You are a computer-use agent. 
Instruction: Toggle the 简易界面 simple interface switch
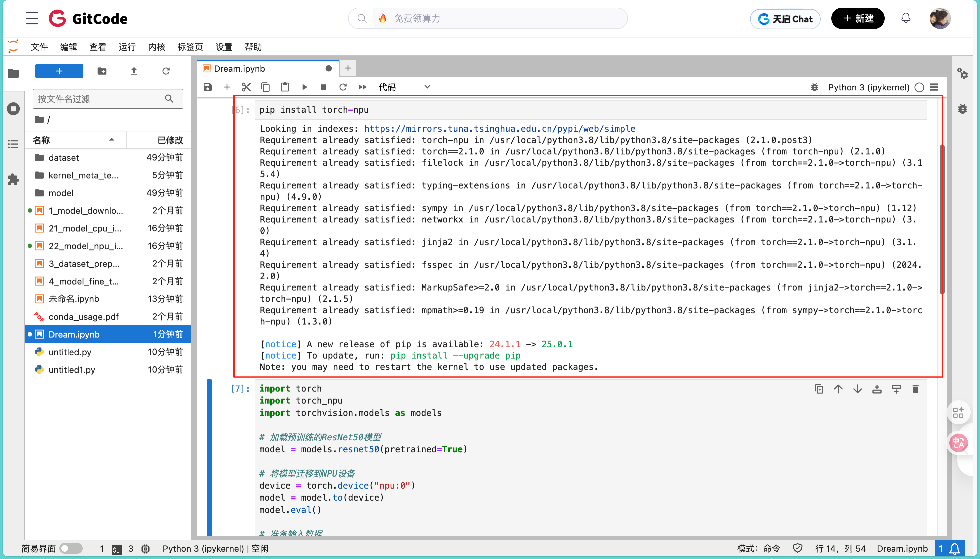[x=71, y=548]
